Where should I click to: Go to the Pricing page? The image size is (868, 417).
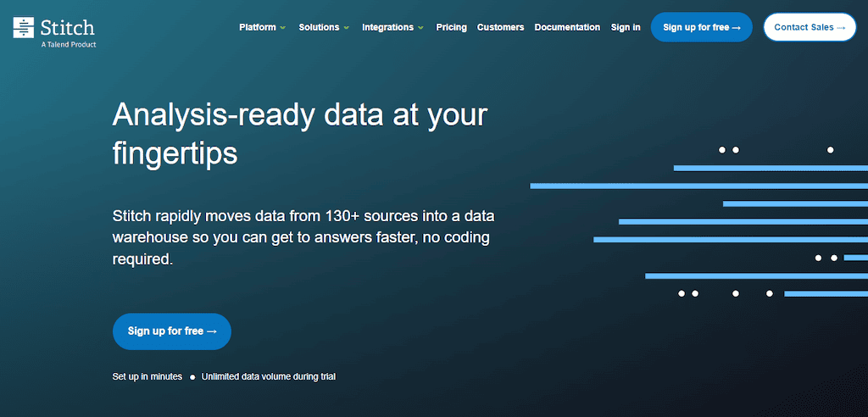pos(451,27)
